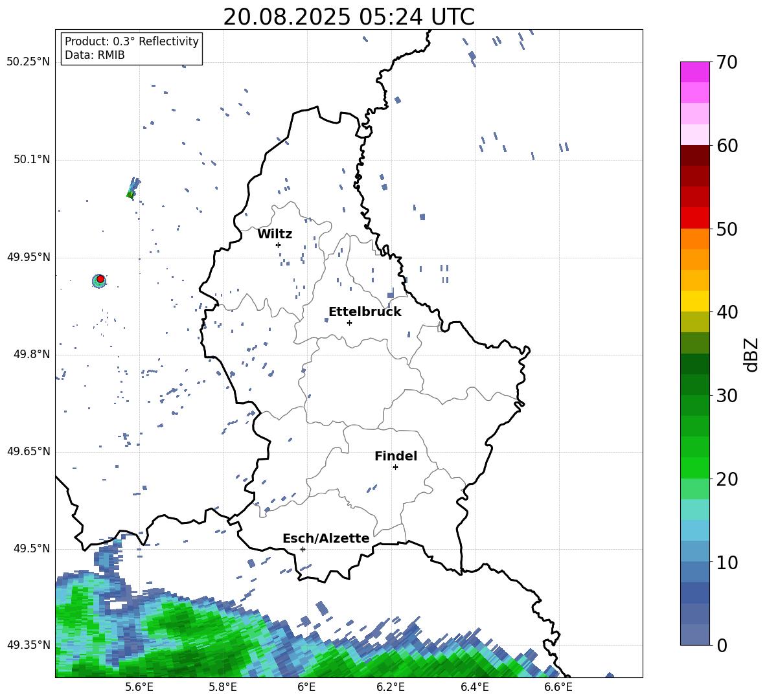This screenshot has width=767, height=700.
Task: Click the 30 tick on the colorbar
Action: coord(727,396)
